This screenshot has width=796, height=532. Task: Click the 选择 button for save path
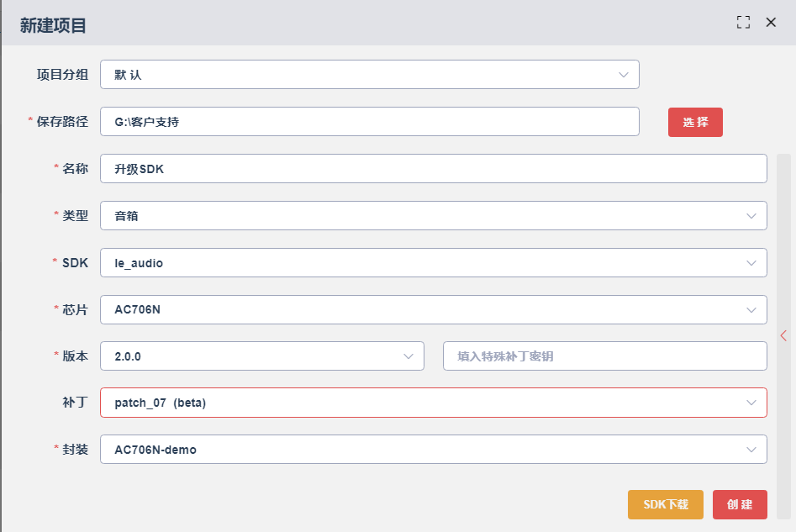click(695, 123)
